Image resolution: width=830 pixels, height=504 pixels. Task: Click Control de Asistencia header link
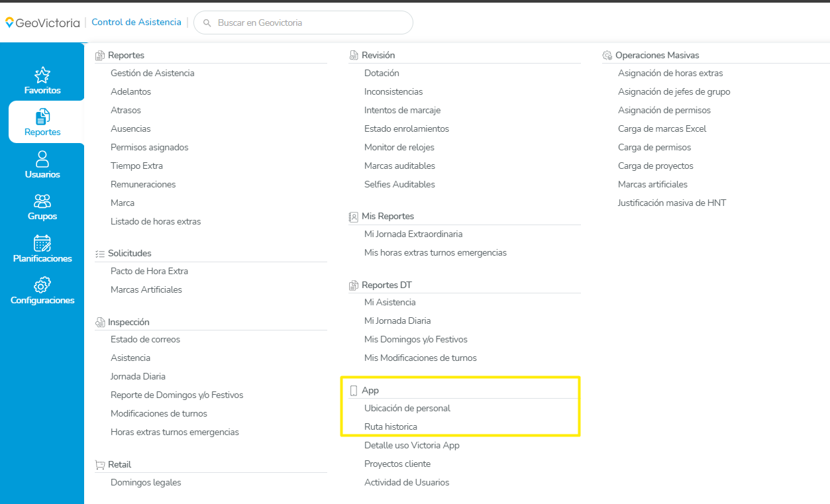tap(136, 23)
